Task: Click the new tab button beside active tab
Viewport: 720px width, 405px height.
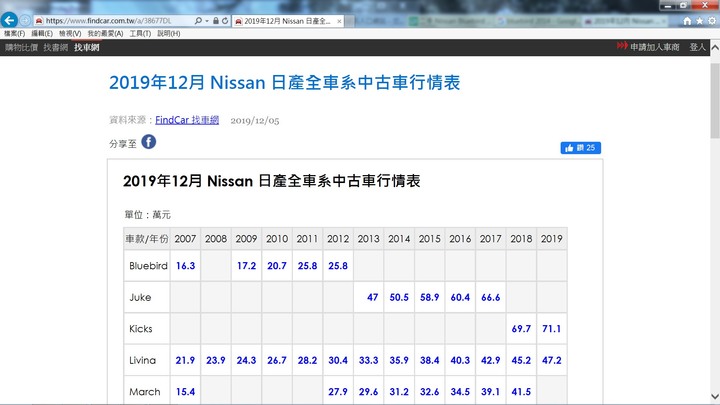Action: click(350, 21)
